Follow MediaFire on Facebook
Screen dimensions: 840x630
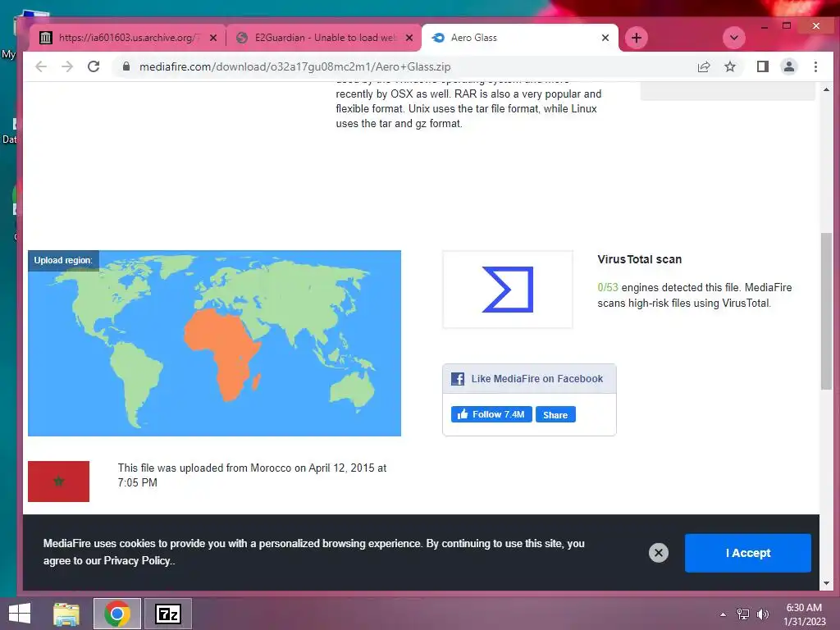[x=491, y=414]
